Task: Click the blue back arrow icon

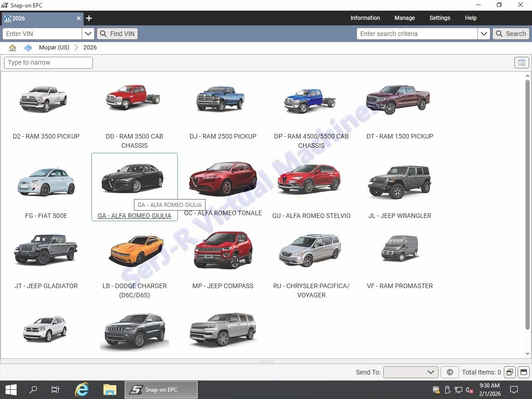Action: pos(28,48)
